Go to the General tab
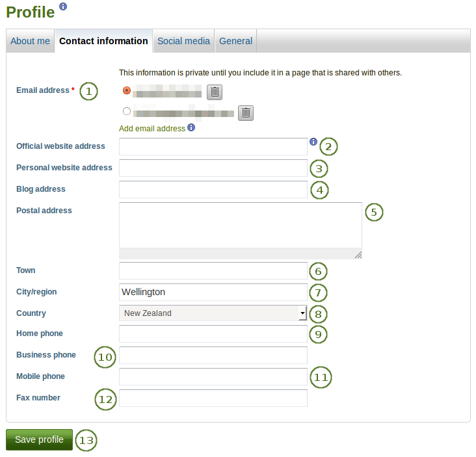The width and height of the screenshot is (476, 457). point(235,41)
